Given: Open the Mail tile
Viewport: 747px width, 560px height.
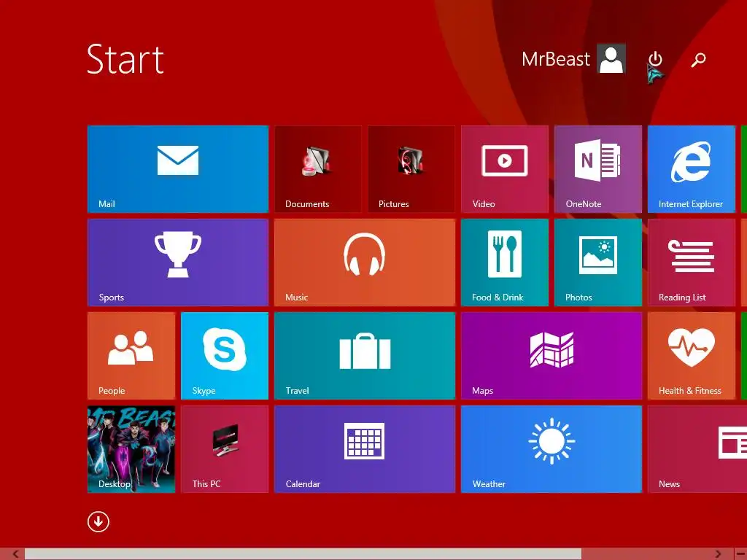Looking at the screenshot, I should [x=178, y=169].
